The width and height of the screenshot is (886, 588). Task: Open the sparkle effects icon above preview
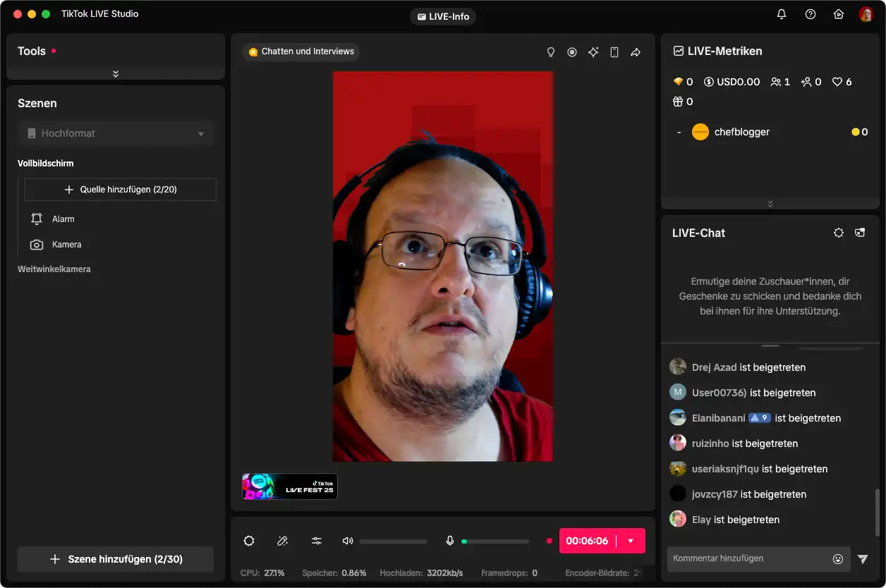tap(593, 52)
